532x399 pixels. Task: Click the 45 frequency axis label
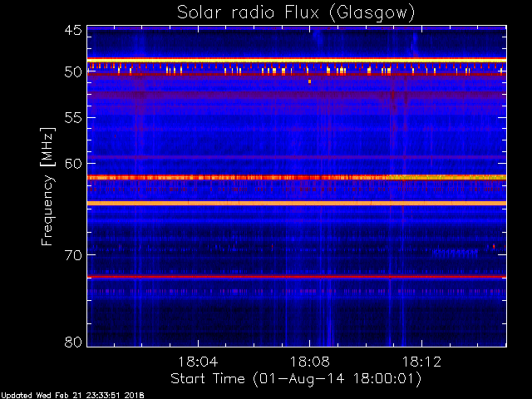point(73,31)
